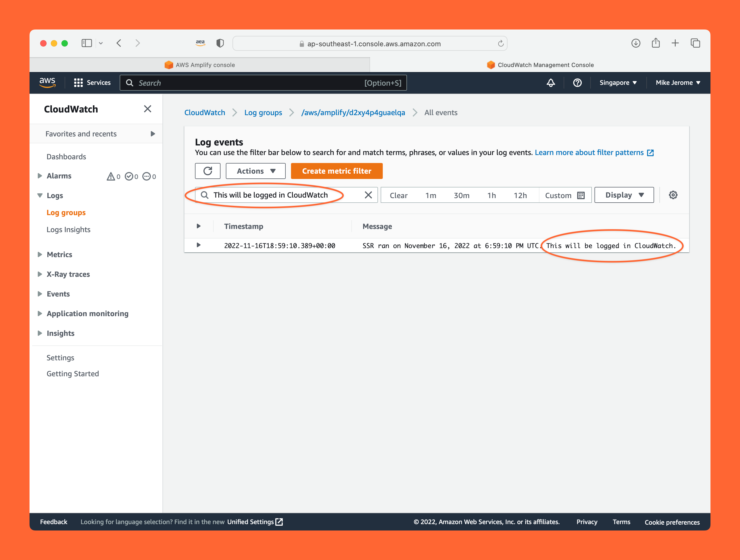Image resolution: width=740 pixels, height=560 pixels.
Task: Select the 30m time range option
Action: [461, 195]
